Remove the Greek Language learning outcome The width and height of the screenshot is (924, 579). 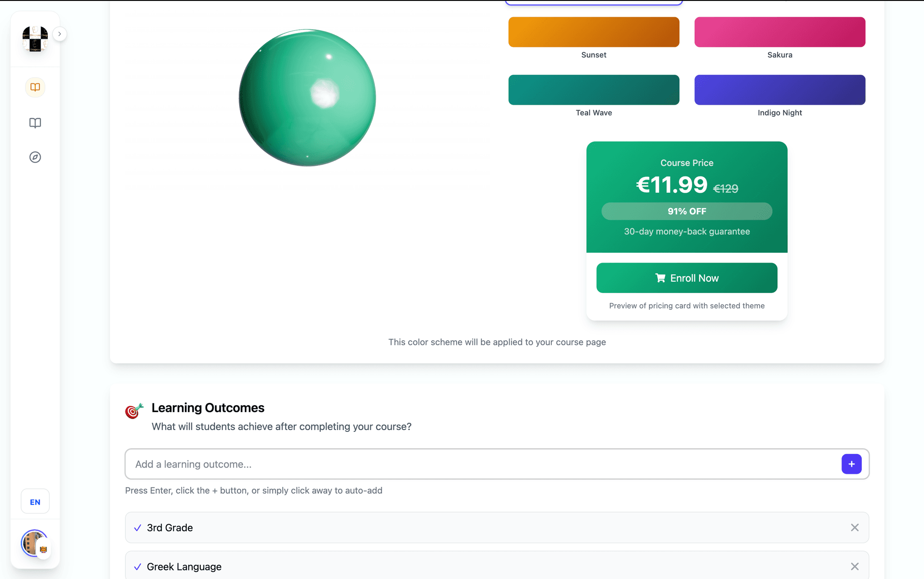click(855, 566)
